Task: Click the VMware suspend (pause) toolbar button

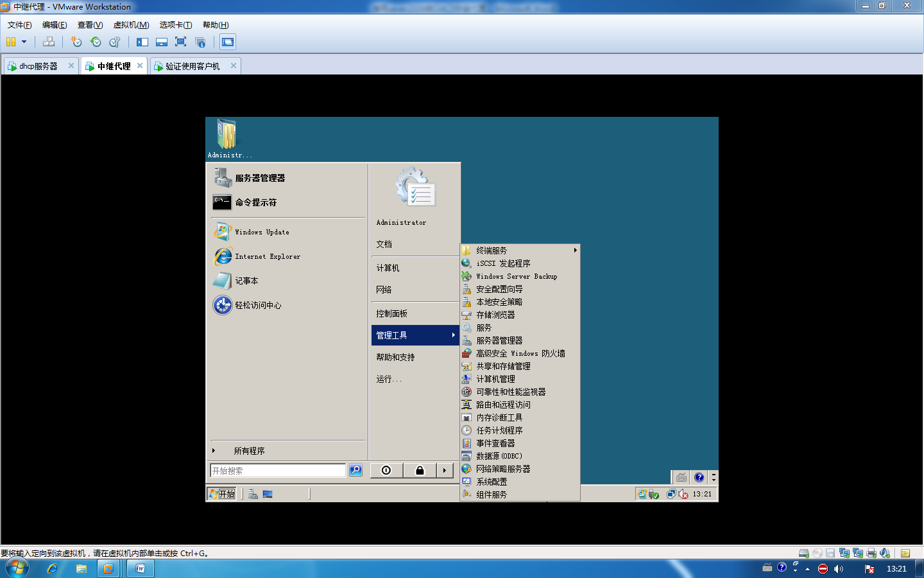Action: pyautogui.click(x=11, y=42)
